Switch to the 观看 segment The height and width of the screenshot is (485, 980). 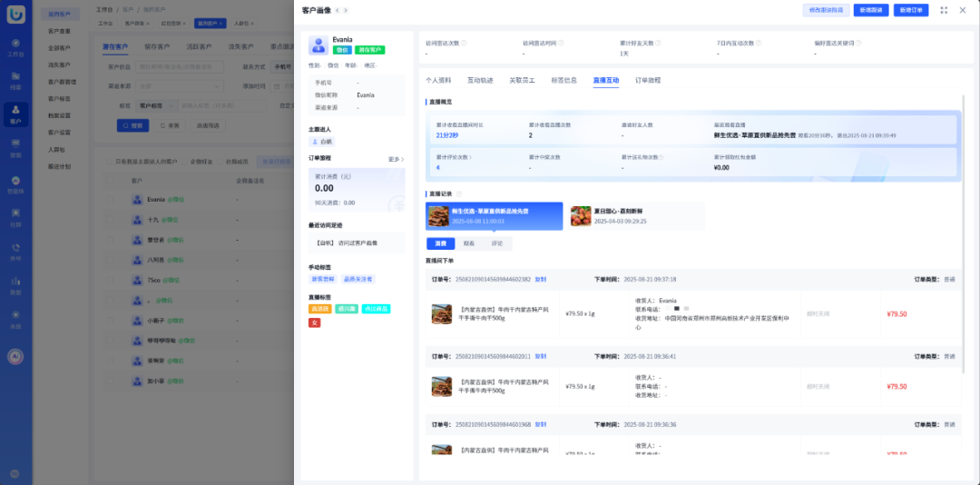(469, 243)
